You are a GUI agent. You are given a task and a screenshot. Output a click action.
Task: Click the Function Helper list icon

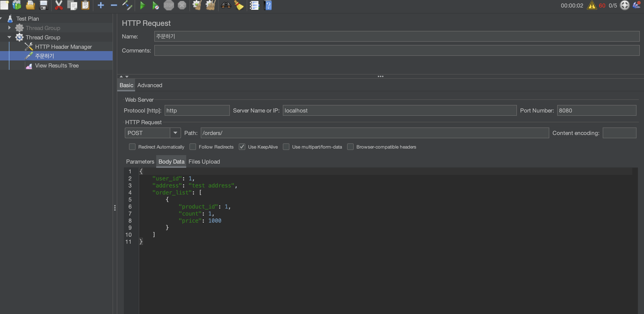pyautogui.click(x=254, y=5)
